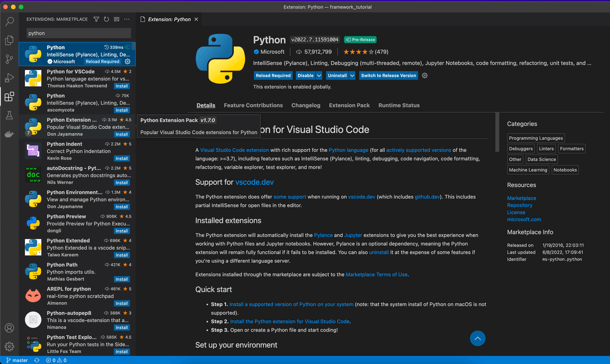This screenshot has height=364, width=610.
Task: Open the License resource link
Action: point(516,212)
